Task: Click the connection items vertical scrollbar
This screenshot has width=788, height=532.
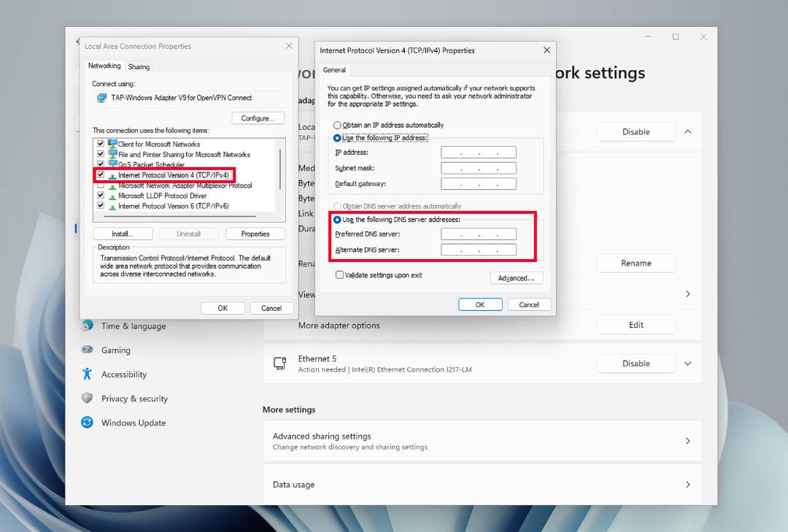Action: pyautogui.click(x=280, y=169)
